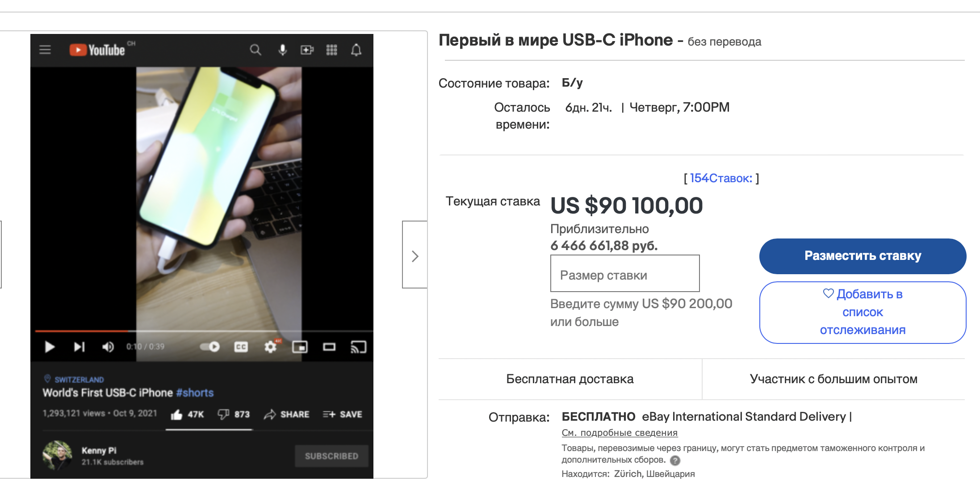Click the video progress bar
Screen dimensions: 980x485
point(204,331)
